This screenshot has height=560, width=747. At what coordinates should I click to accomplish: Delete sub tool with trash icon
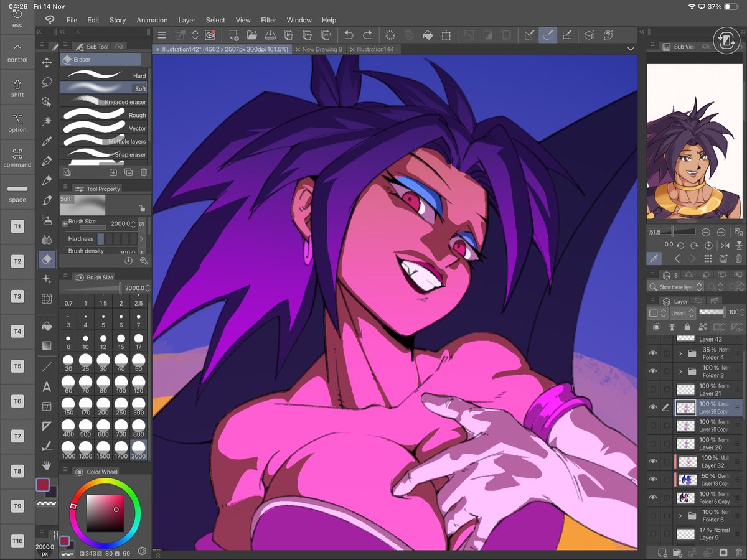point(144,172)
